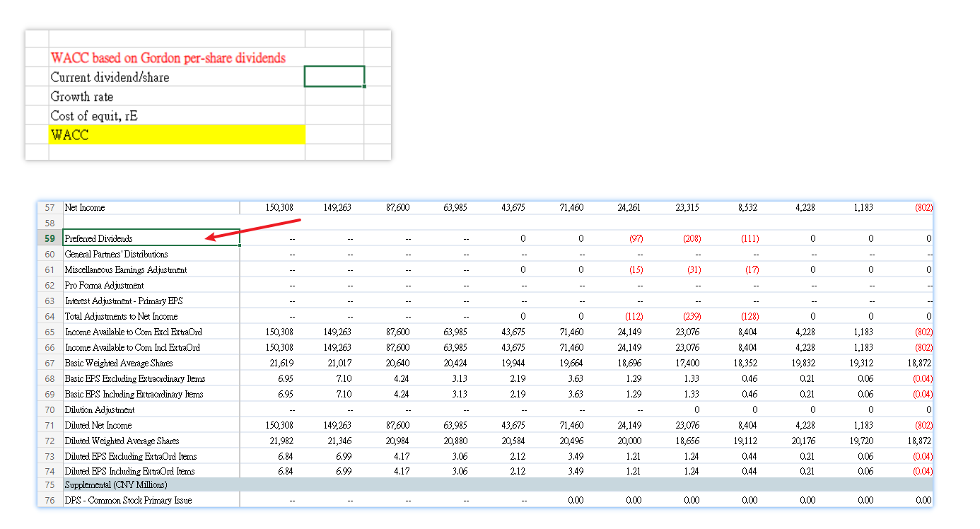Click Preferred Dividends value (111)
Image resolution: width=980 pixels, height=529 pixels.
(749, 239)
